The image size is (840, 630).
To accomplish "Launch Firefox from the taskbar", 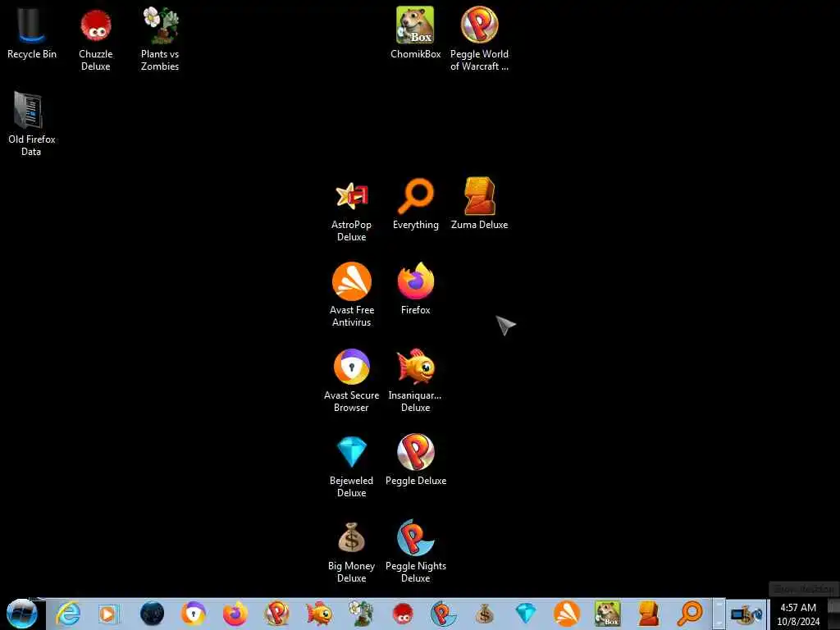I will click(x=235, y=614).
